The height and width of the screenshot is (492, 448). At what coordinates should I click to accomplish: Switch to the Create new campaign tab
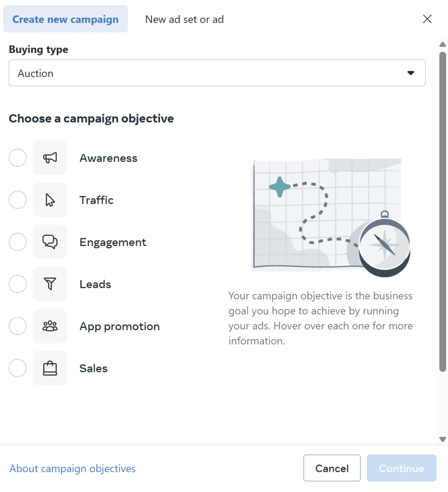click(65, 19)
